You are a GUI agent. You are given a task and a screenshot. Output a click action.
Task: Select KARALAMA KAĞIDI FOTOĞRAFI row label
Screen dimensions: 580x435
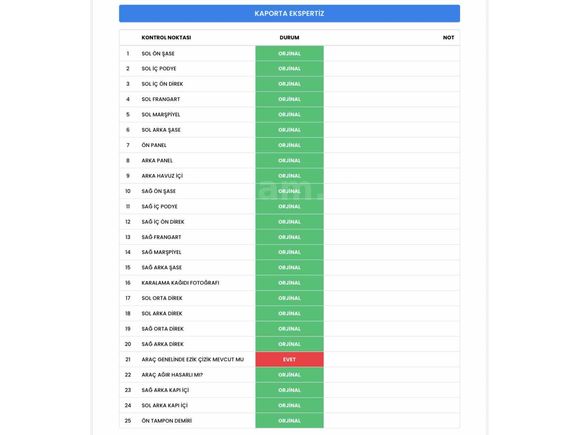tap(180, 283)
